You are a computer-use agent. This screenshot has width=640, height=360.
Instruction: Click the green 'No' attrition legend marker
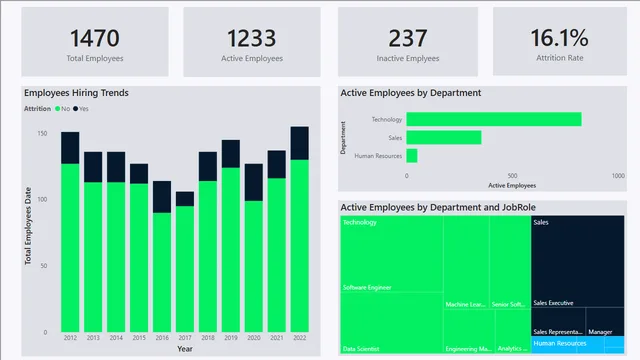pos(58,109)
